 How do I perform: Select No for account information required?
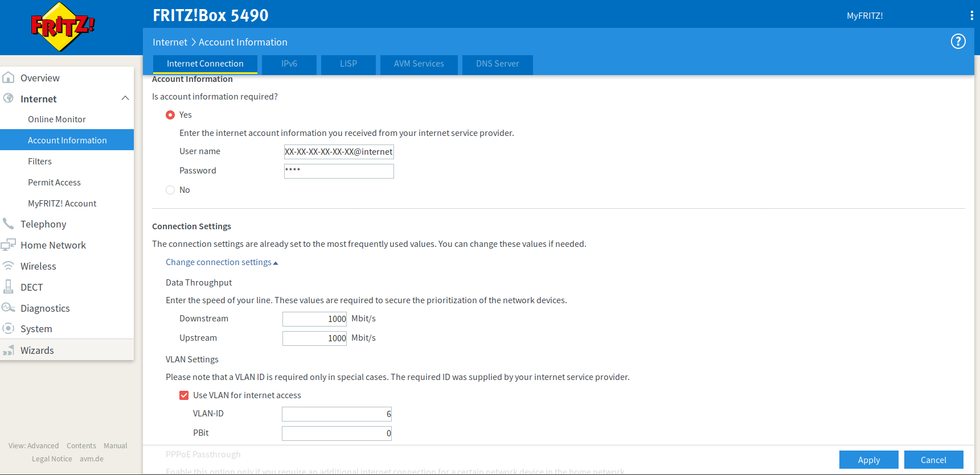coord(170,190)
